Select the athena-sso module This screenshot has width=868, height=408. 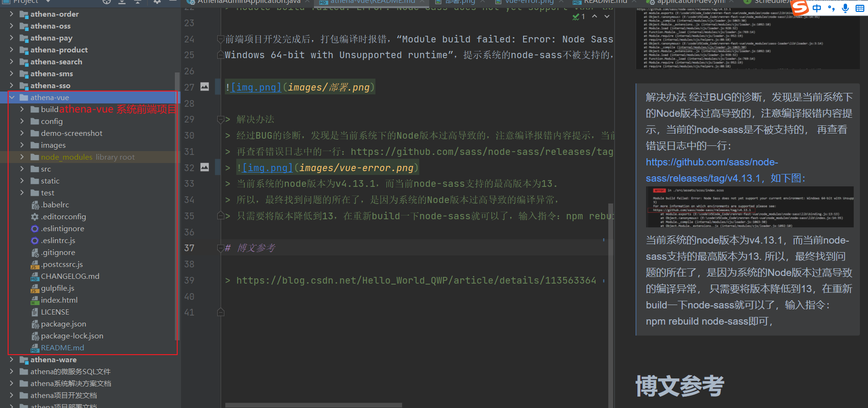pyautogui.click(x=50, y=85)
